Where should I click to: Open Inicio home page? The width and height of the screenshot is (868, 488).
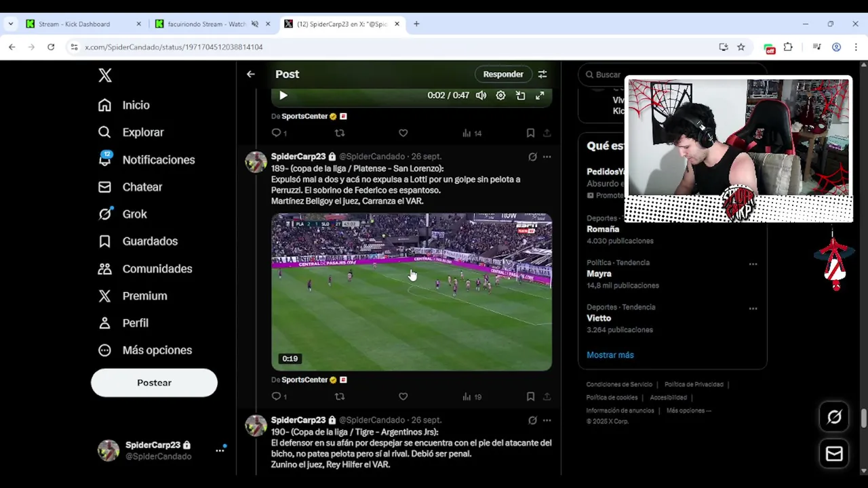pyautogui.click(x=124, y=105)
